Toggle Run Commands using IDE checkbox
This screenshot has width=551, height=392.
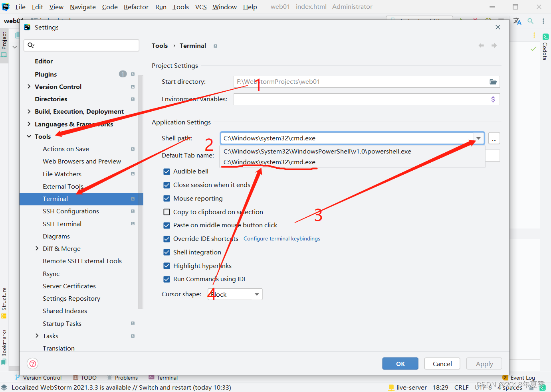coord(167,279)
